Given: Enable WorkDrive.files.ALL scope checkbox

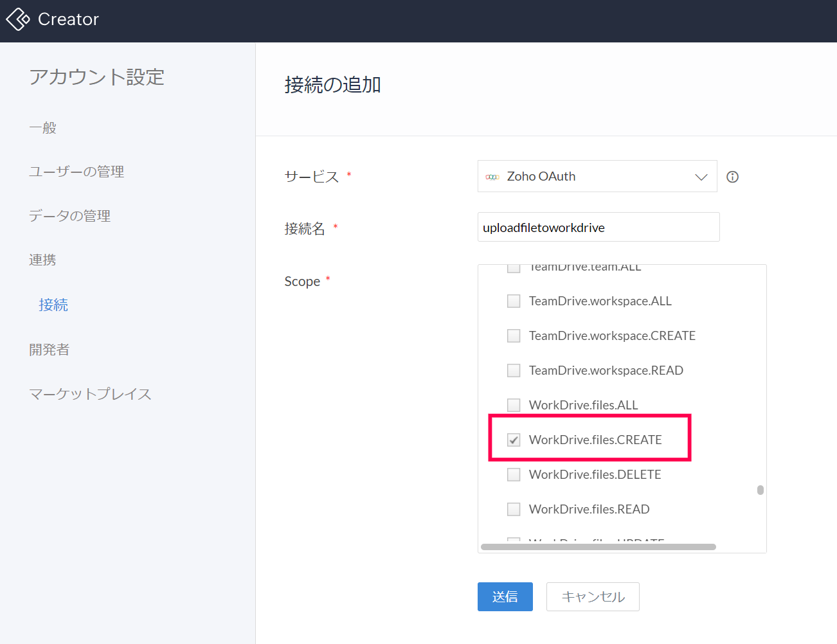Looking at the screenshot, I should pos(514,406).
